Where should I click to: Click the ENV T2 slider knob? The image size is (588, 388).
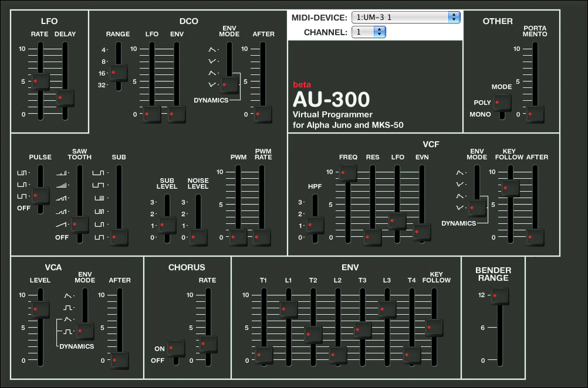click(313, 335)
